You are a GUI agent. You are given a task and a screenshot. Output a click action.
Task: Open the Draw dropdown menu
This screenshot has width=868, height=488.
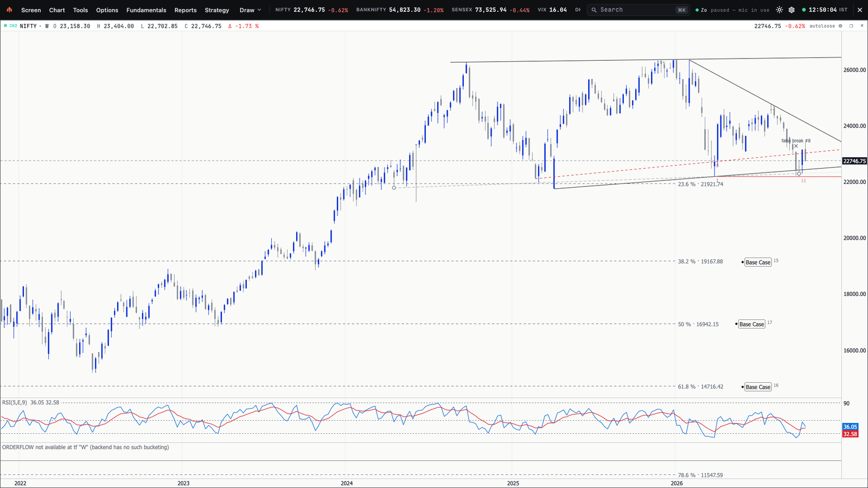[250, 10]
